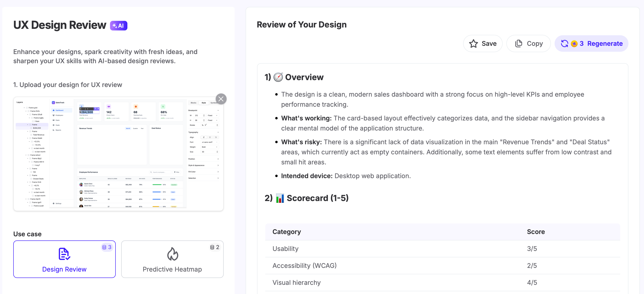Click the Score column header
The image size is (644, 294).
536,231
